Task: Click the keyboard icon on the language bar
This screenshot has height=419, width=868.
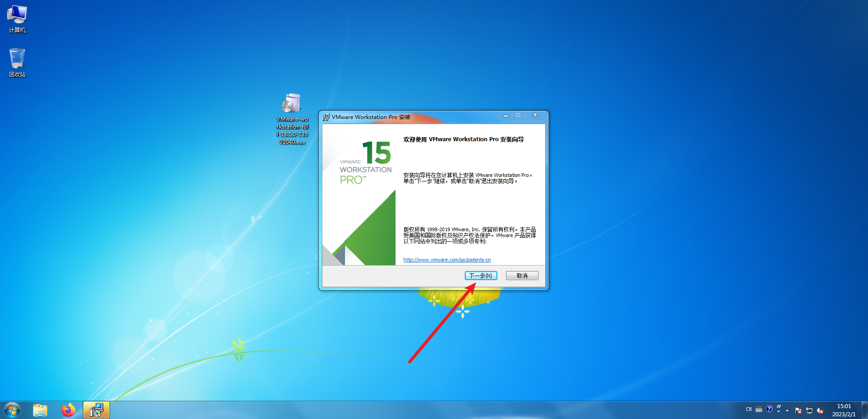Action: tap(759, 409)
